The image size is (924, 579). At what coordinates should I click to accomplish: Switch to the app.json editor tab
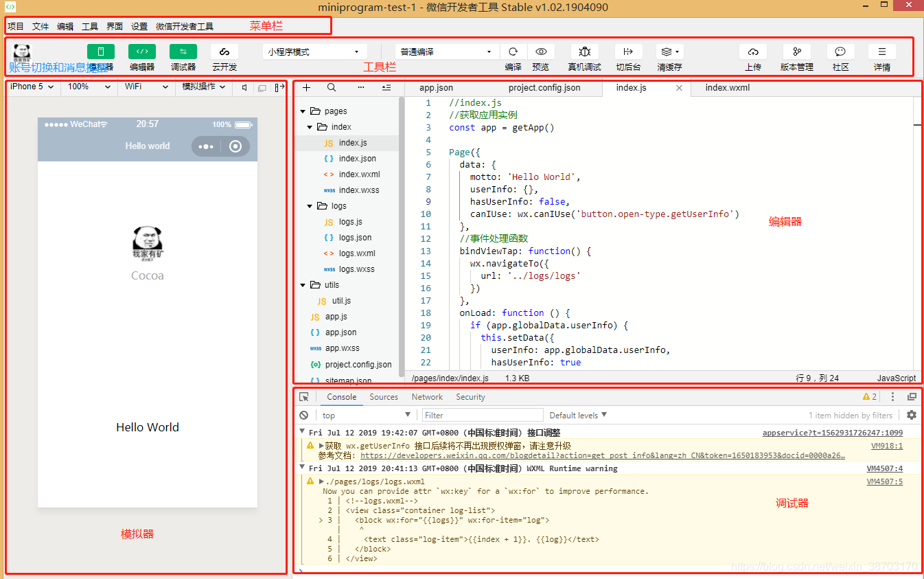tap(437, 88)
